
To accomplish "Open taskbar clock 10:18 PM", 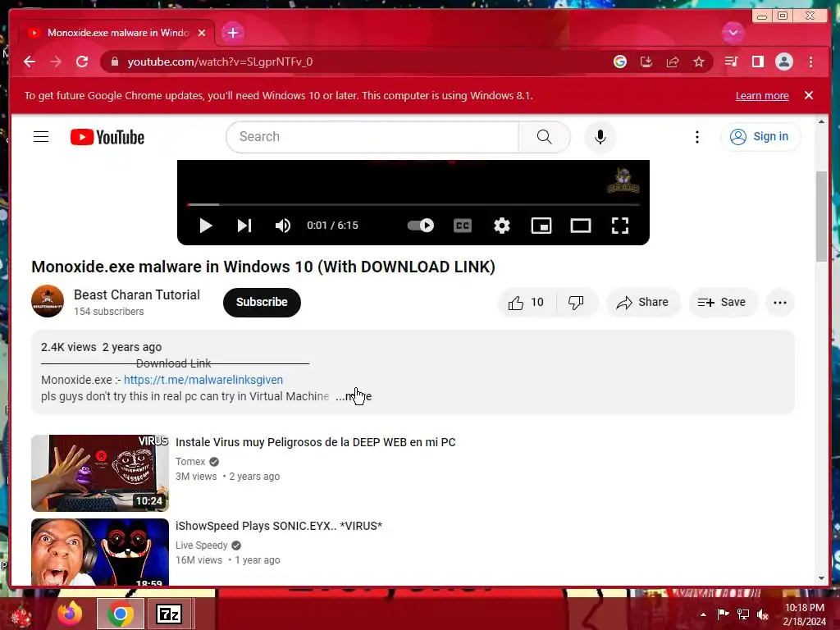I will coord(804,614).
